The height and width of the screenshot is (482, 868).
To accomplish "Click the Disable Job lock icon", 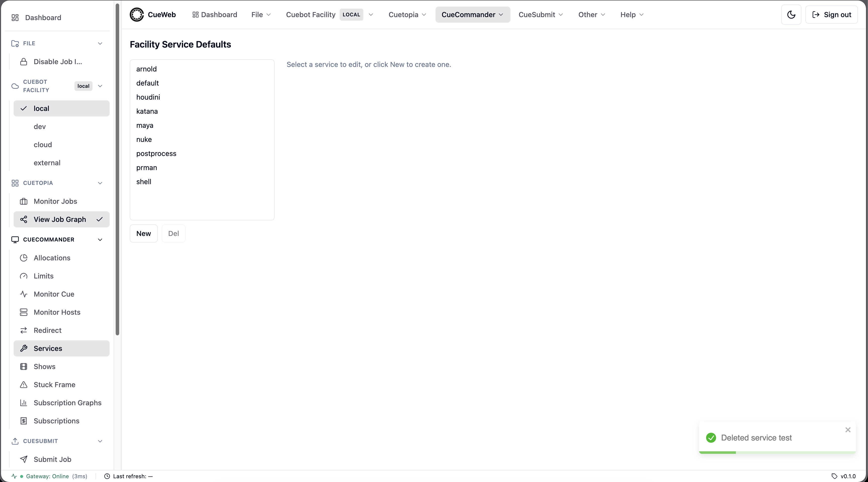I will (24, 62).
